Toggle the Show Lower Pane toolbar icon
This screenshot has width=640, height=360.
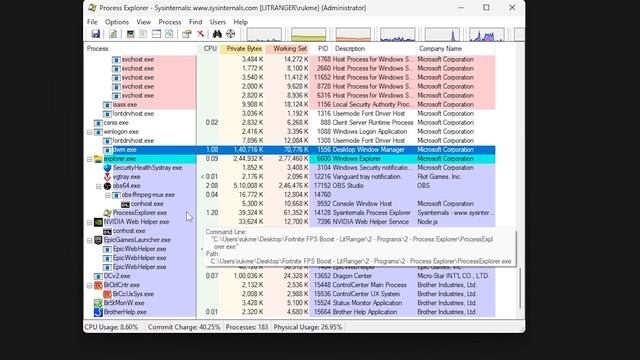[156, 34]
